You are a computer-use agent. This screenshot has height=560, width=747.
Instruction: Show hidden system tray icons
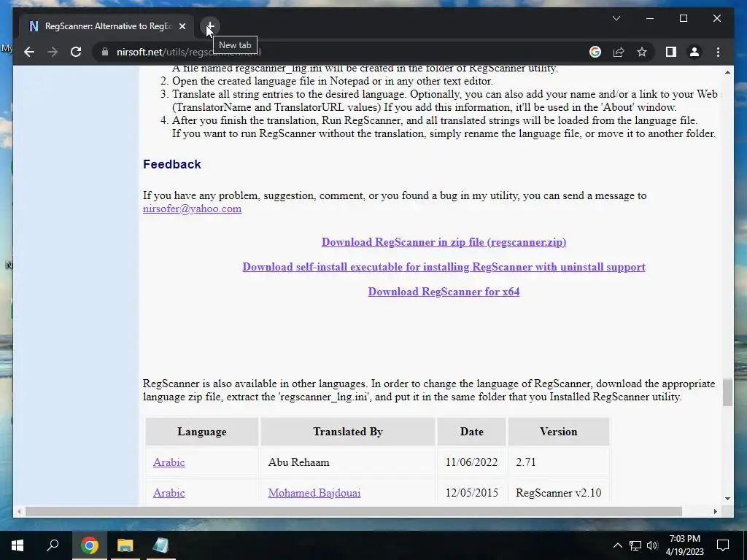[x=617, y=545]
